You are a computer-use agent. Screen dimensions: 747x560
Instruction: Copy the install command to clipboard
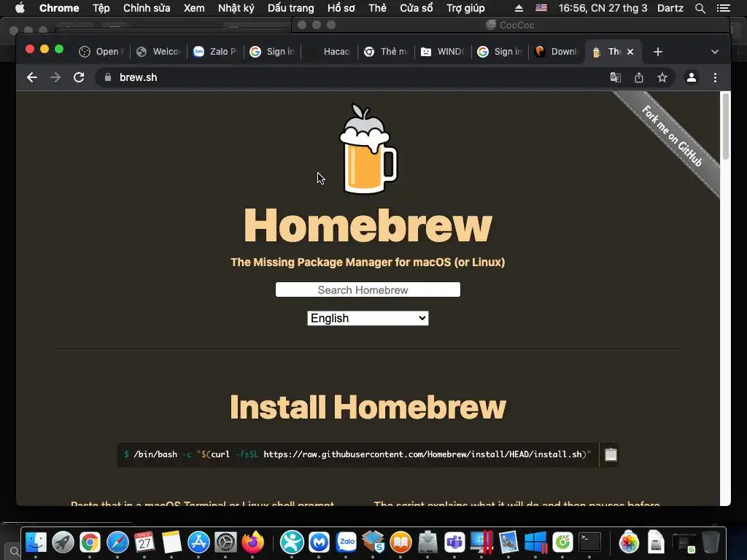coord(611,455)
